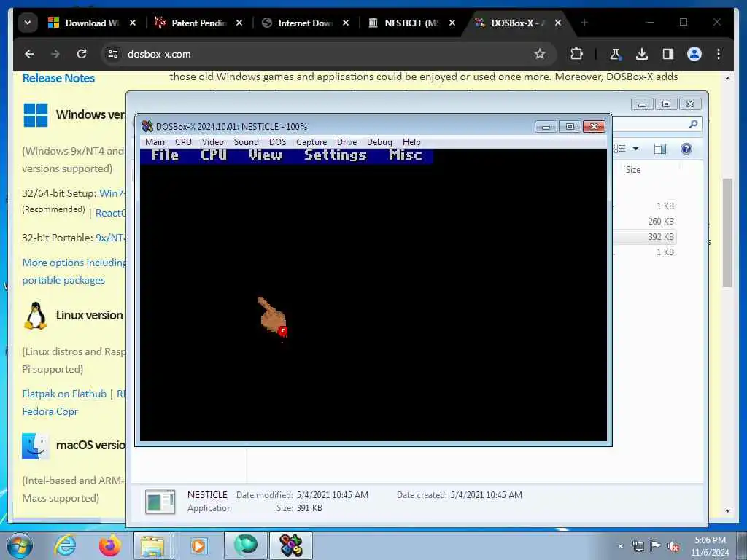Switch to DOSBox-X taskbar icon
The image size is (747, 560).
coord(291,545)
